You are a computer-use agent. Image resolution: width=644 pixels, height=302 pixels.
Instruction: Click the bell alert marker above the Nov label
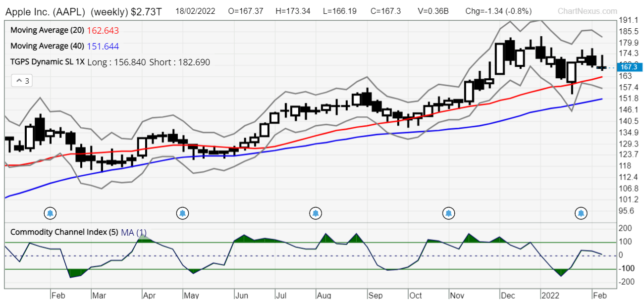448,213
